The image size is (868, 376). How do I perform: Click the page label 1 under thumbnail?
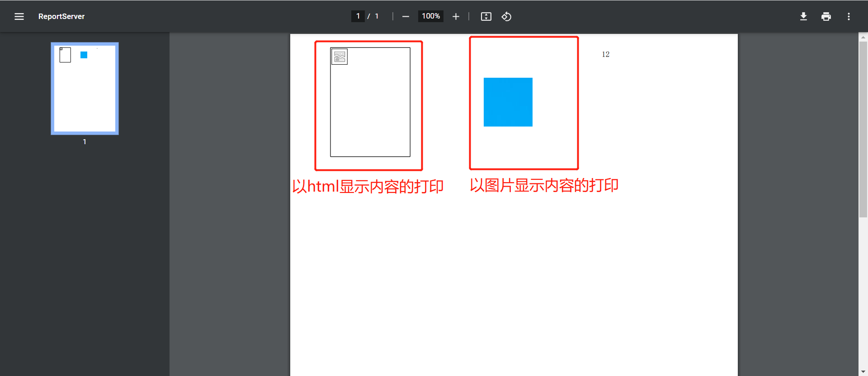pos(85,142)
